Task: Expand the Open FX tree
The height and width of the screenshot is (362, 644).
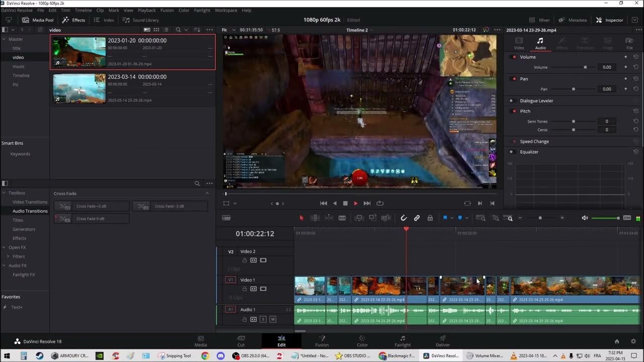Action: click(4, 247)
